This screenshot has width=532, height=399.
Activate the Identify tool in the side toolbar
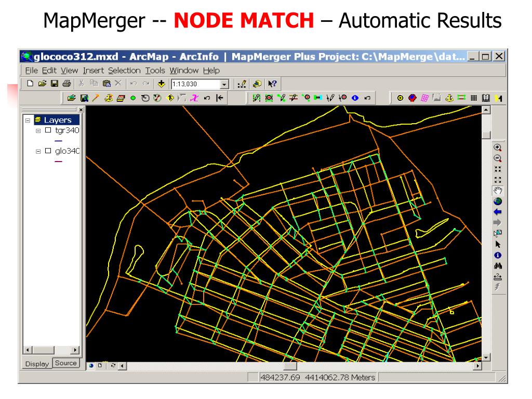point(498,255)
